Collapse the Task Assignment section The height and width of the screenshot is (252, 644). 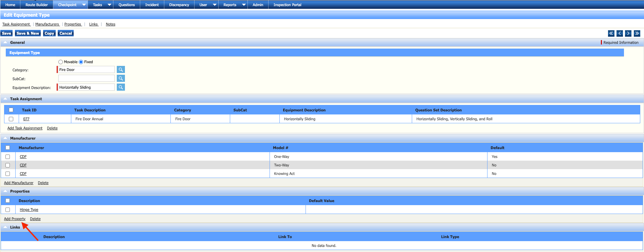(5, 99)
